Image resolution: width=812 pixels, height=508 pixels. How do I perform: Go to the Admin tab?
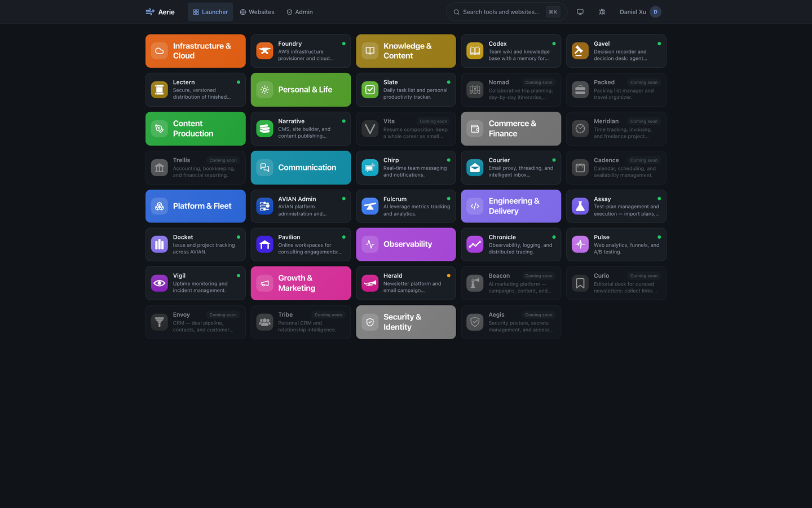click(x=299, y=12)
